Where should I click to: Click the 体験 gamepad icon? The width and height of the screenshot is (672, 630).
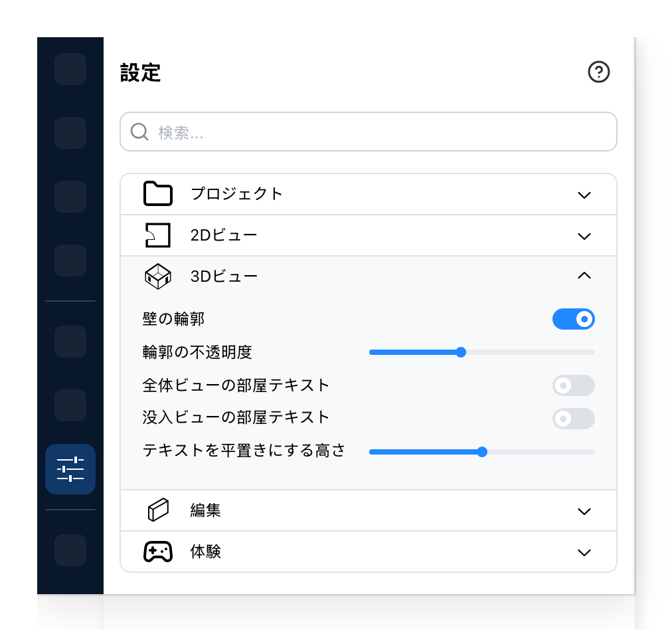point(158,552)
